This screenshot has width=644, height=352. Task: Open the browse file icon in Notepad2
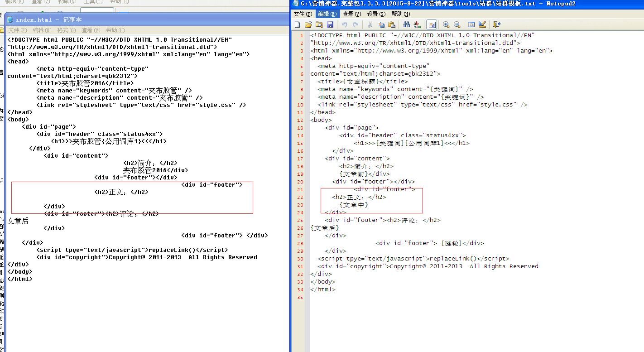[319, 24]
